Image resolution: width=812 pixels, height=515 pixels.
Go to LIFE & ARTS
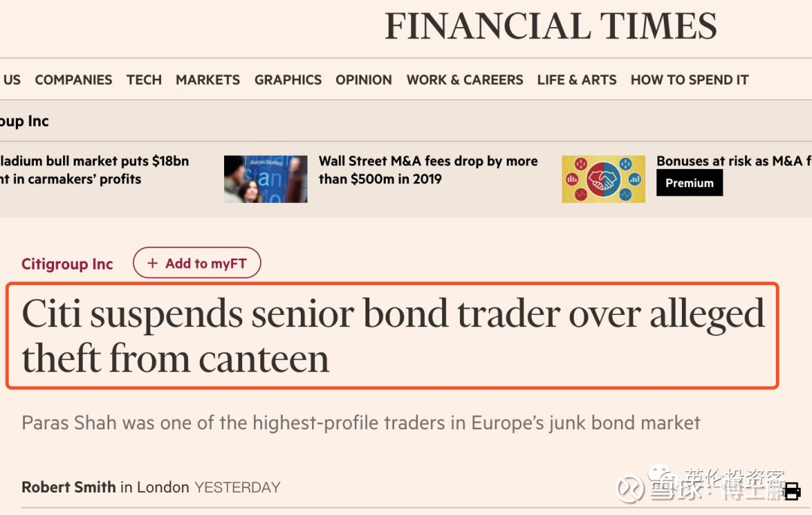click(x=577, y=80)
